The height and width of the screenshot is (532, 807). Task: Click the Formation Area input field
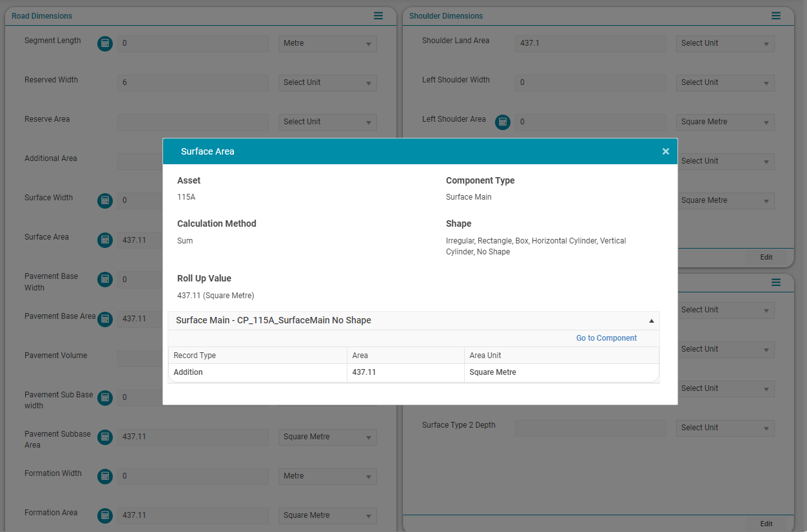pos(193,516)
